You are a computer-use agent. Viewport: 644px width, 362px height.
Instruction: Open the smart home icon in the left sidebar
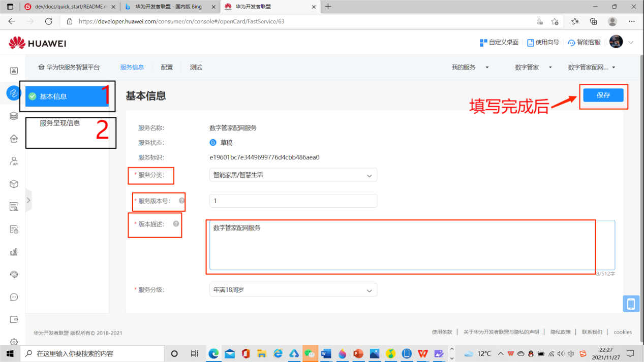pos(14,139)
